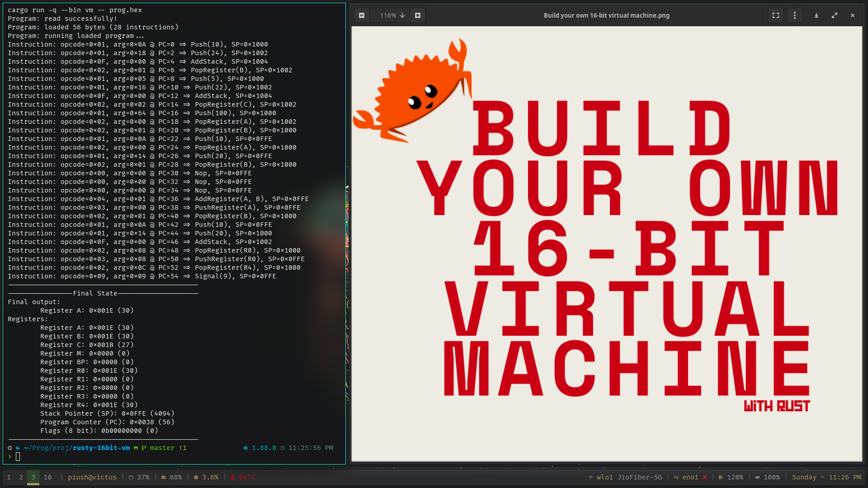Click 'Program: loaded 56 bytes (28 instructions)' line
This screenshot has width=868, height=488.
93,27
